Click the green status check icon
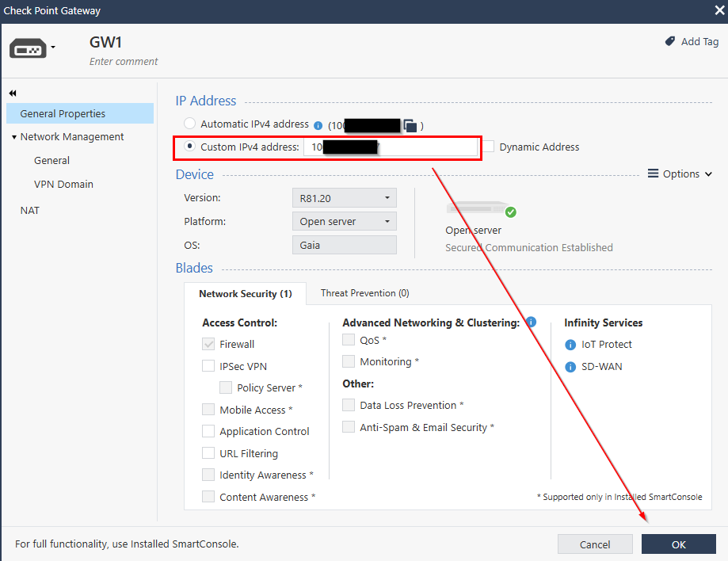The image size is (728, 561). coord(511,212)
